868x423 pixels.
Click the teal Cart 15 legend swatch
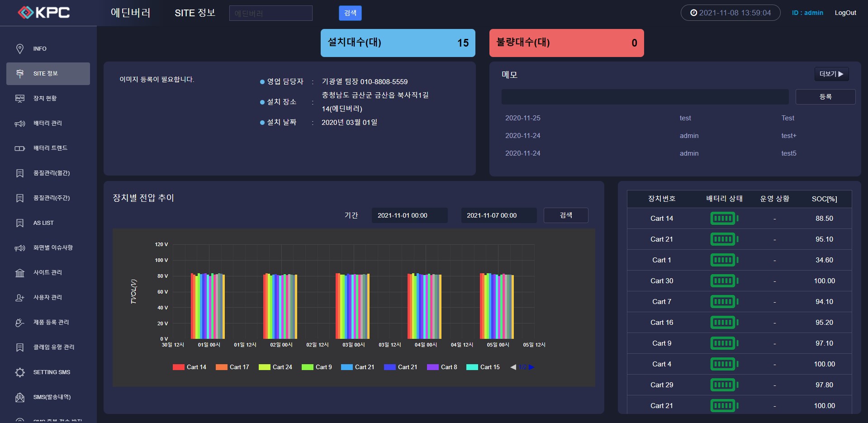[472, 367]
